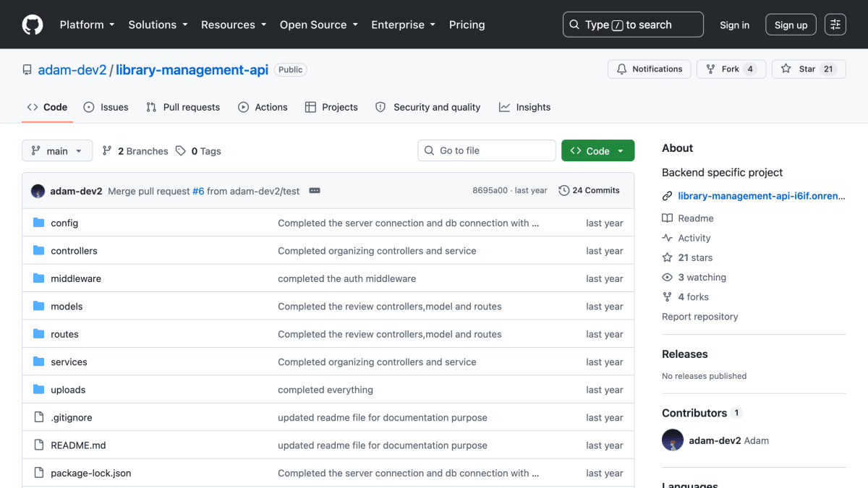Open the package-lock.json file name
The width and height of the screenshot is (868, 488).
pos(90,473)
